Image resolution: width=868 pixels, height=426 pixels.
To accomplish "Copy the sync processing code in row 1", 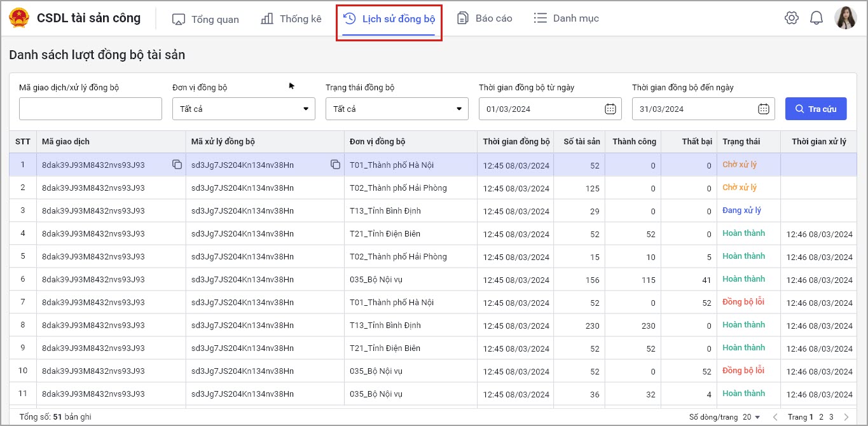I will point(335,165).
